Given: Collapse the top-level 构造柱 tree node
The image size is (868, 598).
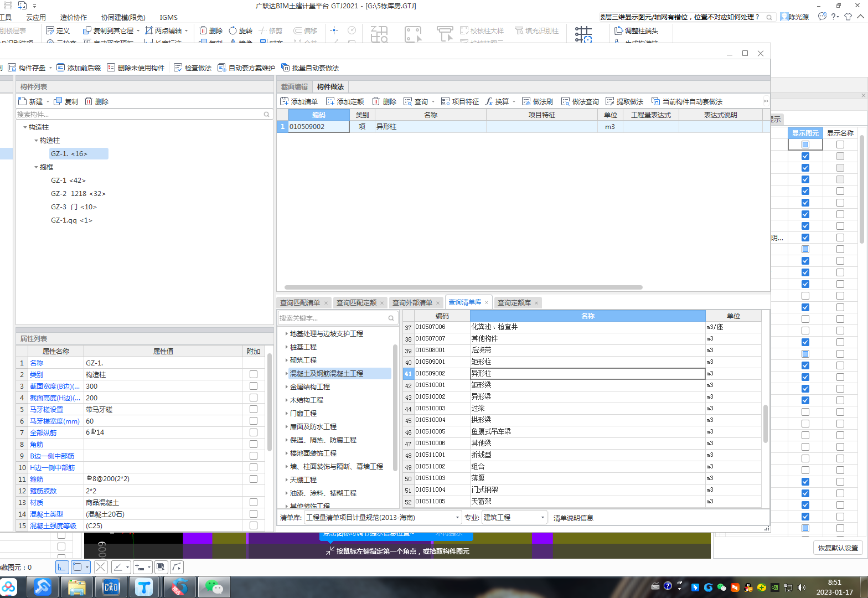Looking at the screenshot, I should tap(25, 127).
